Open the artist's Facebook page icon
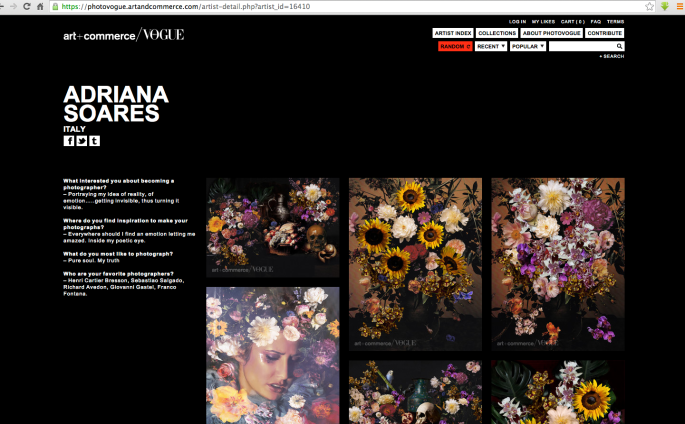 pyautogui.click(x=69, y=141)
